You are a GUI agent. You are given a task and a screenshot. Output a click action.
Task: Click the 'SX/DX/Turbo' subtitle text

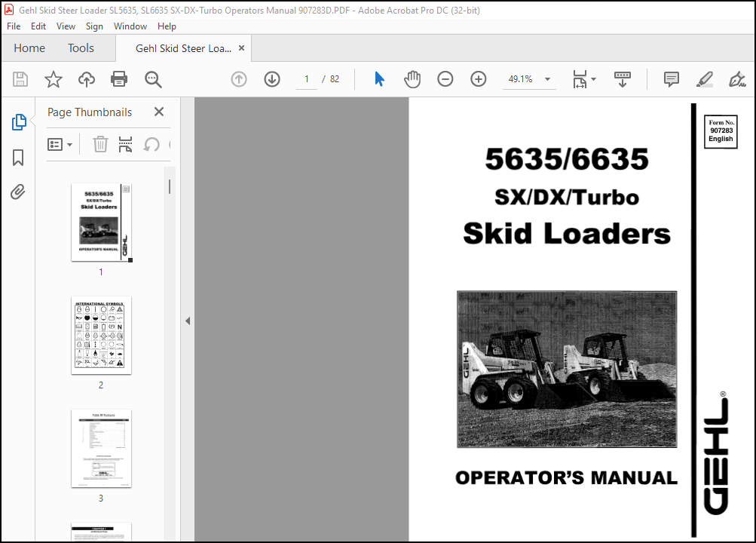pyautogui.click(x=567, y=197)
